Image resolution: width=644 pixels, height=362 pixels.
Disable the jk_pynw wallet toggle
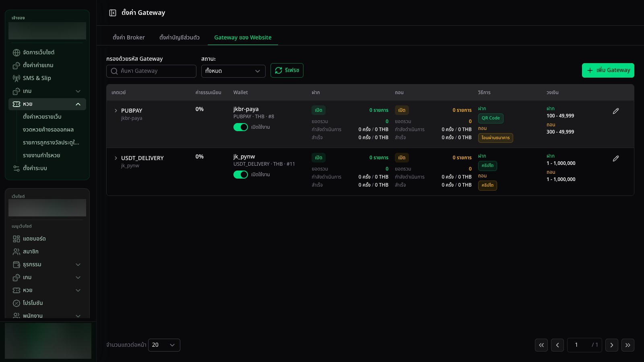tap(241, 175)
